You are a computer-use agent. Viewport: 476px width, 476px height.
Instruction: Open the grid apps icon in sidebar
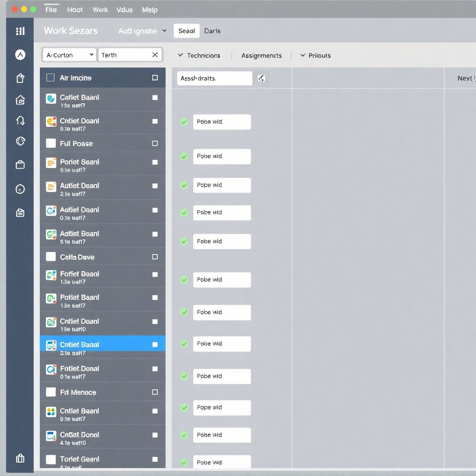20,31
